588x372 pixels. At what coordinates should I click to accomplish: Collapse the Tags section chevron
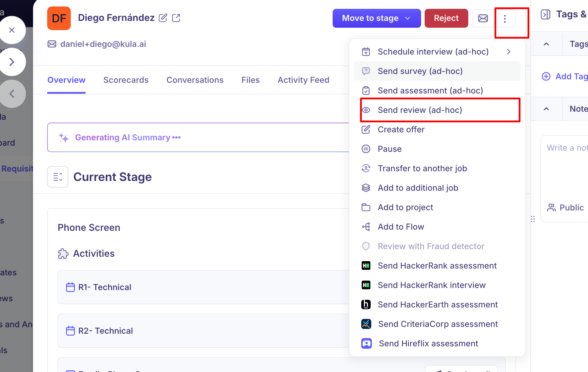click(x=546, y=44)
